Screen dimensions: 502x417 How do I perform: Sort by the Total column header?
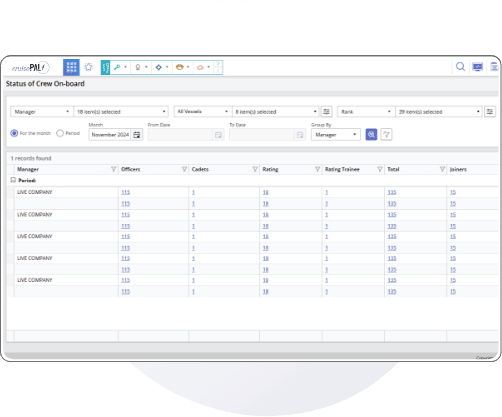click(x=393, y=169)
